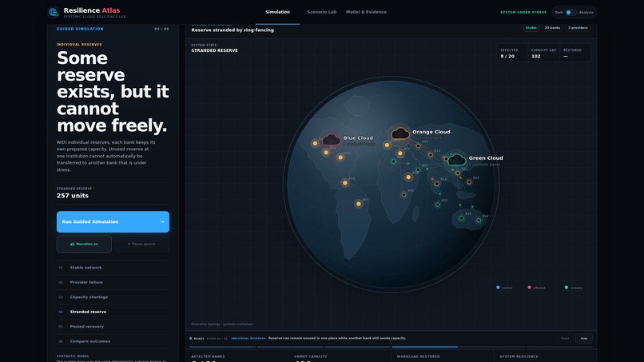Select the Green Cloud provider icon
This screenshot has width=644, height=362.
click(457, 160)
